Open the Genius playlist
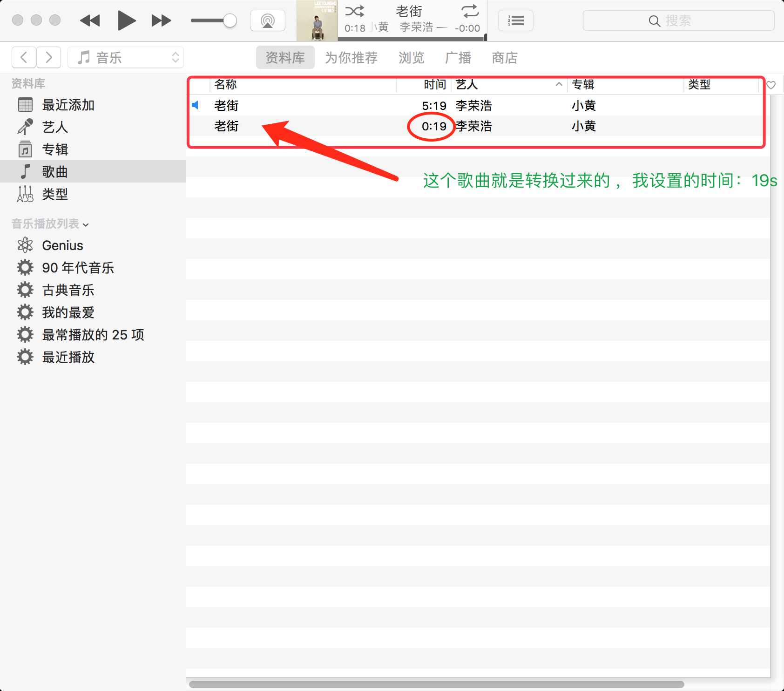Screen dimensions: 784x691 point(93,245)
